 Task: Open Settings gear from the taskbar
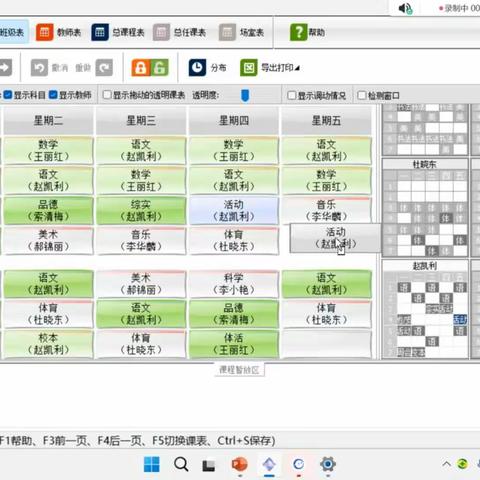[328, 464]
